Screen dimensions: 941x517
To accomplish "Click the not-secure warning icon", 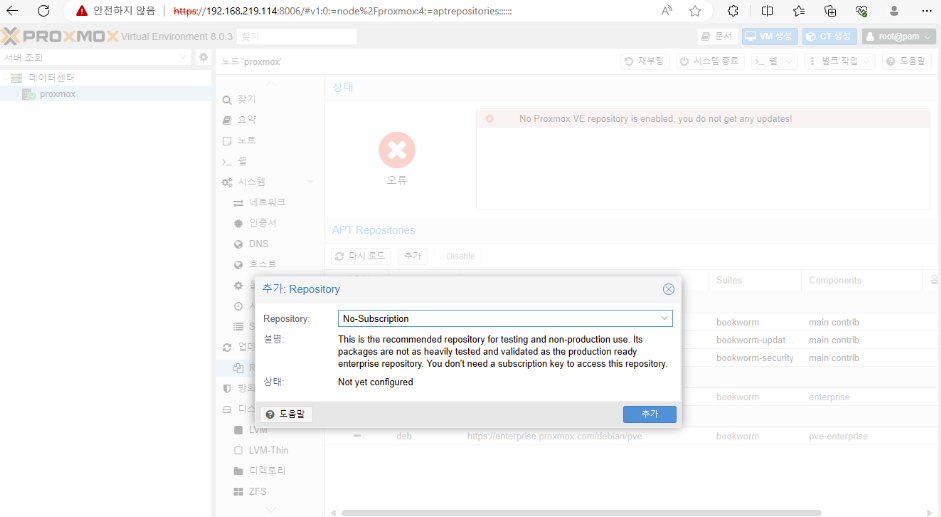I will coord(82,11).
